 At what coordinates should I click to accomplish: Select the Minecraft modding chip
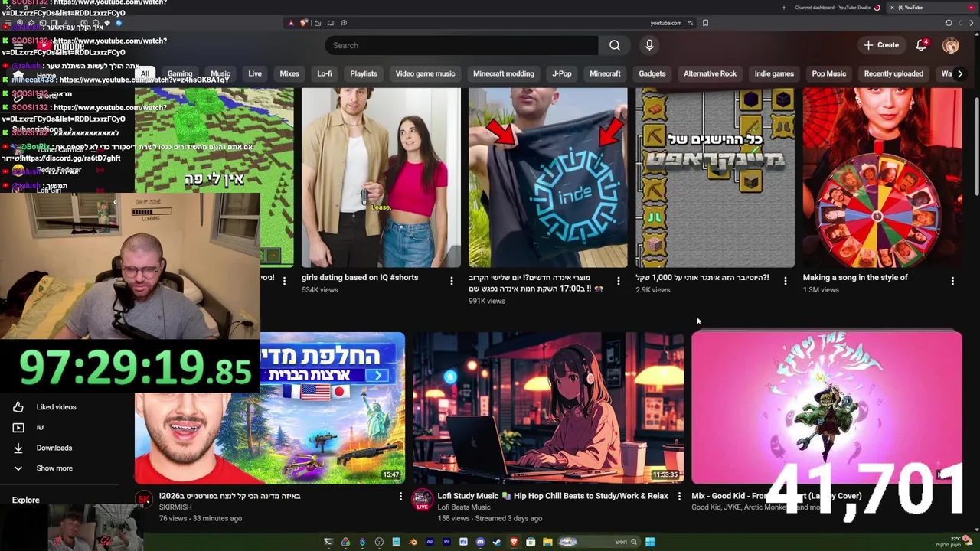pyautogui.click(x=504, y=73)
